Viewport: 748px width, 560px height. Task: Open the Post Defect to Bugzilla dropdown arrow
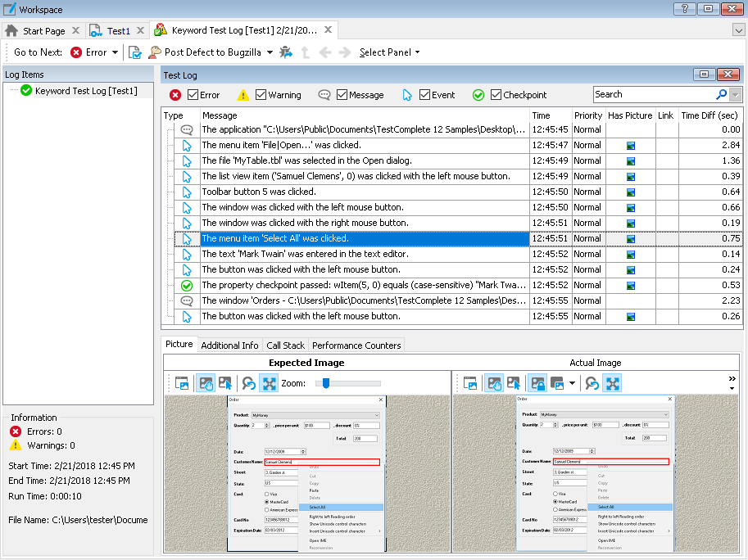(270, 52)
